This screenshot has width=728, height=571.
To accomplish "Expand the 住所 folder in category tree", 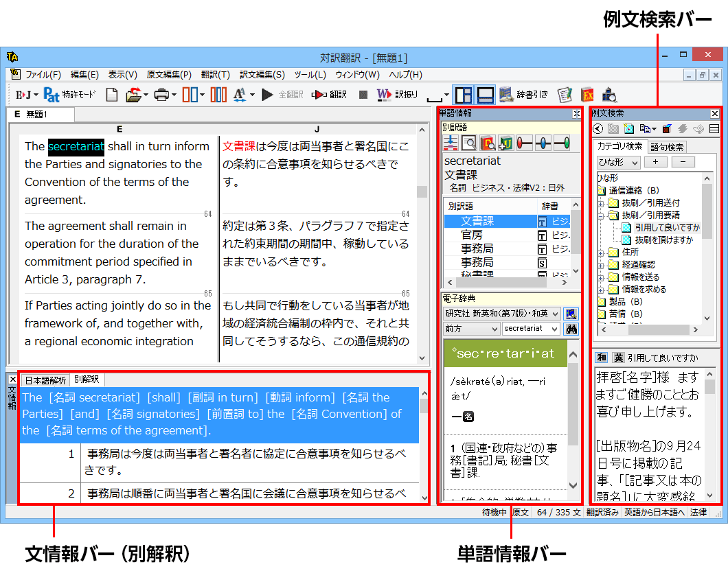I will click(x=601, y=253).
